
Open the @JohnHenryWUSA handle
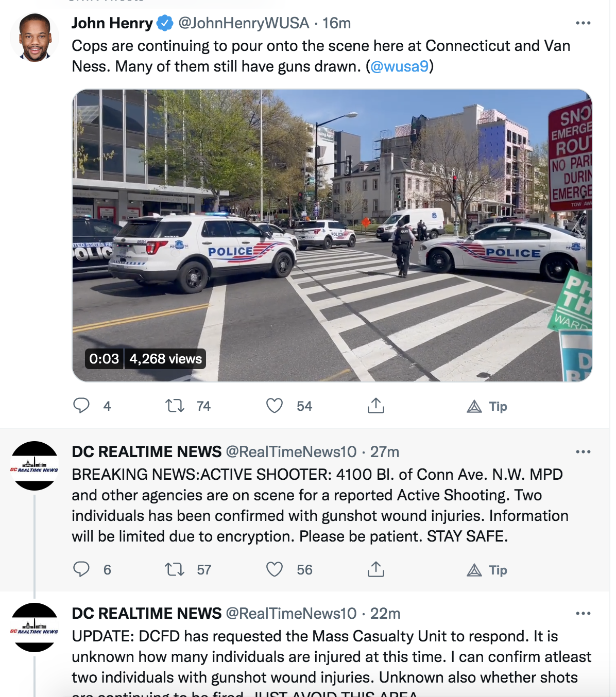coord(244,23)
